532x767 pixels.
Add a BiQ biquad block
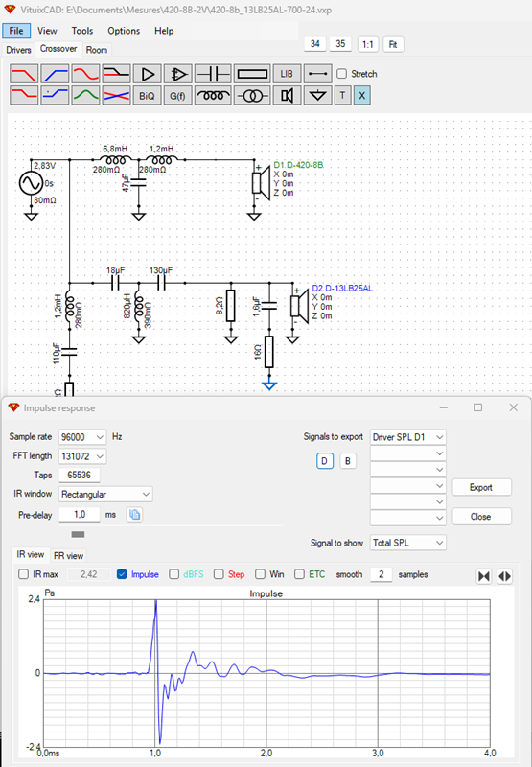click(148, 95)
